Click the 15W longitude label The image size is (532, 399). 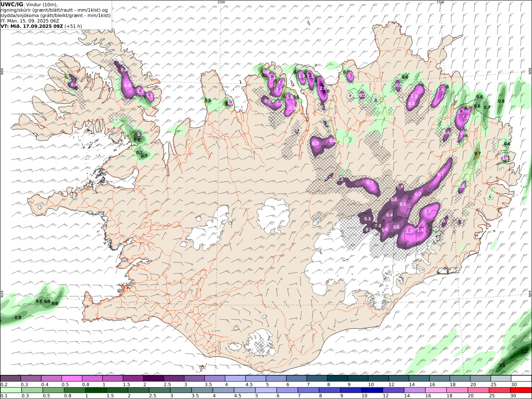click(440, 2)
